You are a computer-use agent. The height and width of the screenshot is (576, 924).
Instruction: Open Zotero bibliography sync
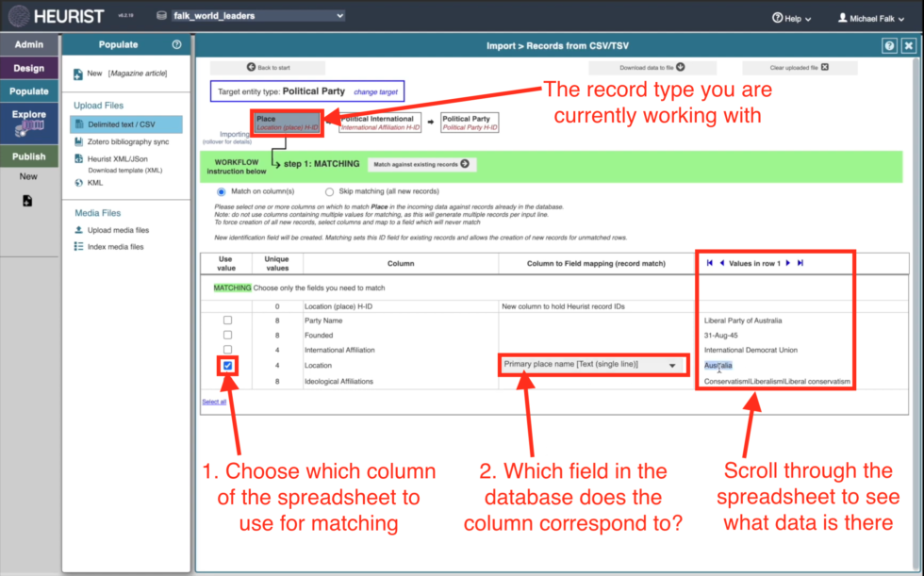(x=128, y=141)
